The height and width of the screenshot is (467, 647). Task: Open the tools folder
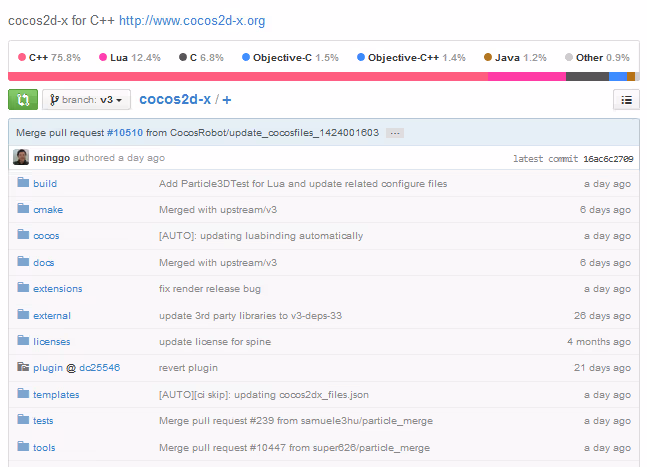(x=44, y=447)
